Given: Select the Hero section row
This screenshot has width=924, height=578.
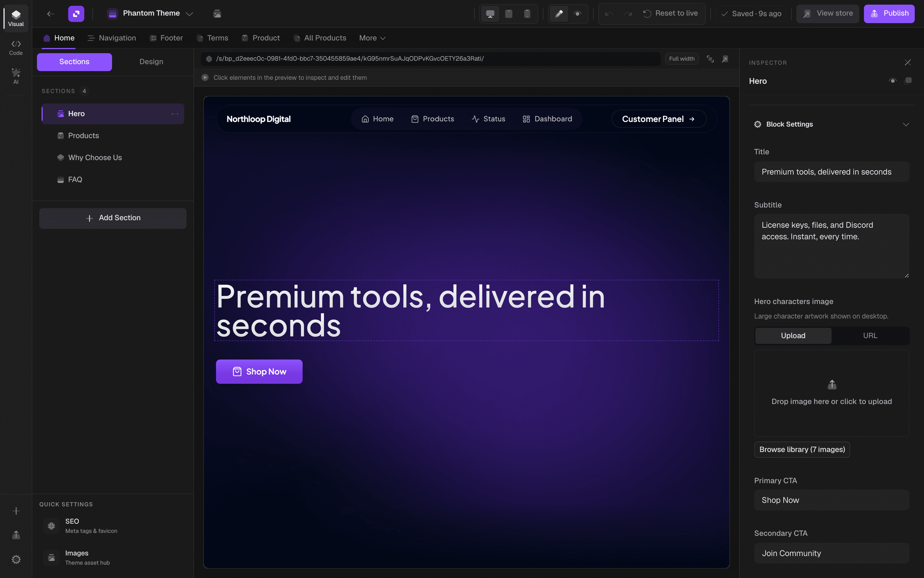Looking at the screenshot, I should pos(113,114).
